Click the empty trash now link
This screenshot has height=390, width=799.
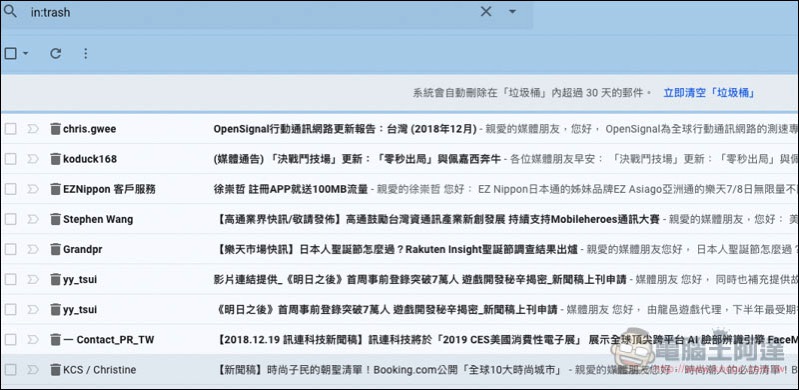click(x=709, y=93)
